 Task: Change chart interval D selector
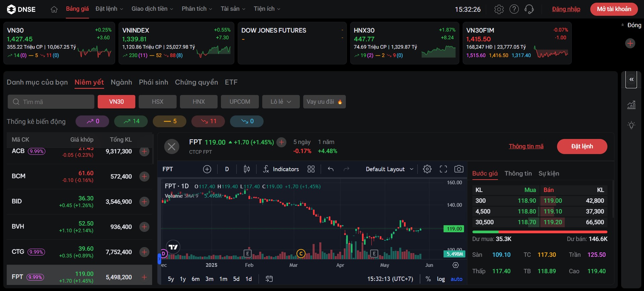click(227, 169)
